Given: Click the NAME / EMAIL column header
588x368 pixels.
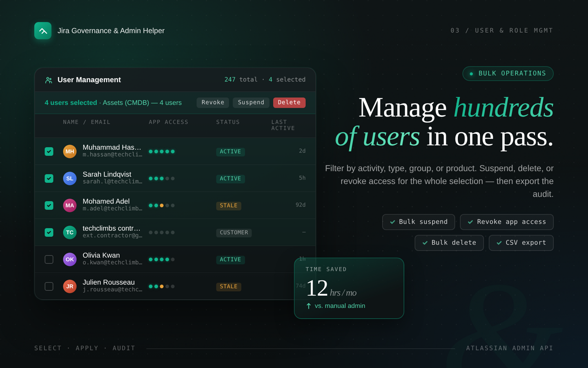Looking at the screenshot, I should (x=87, y=122).
